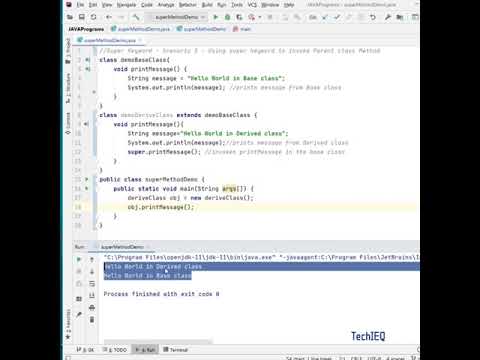Click the Open folder toolbar icon
This screenshot has width=480, height=360.
(70, 17)
